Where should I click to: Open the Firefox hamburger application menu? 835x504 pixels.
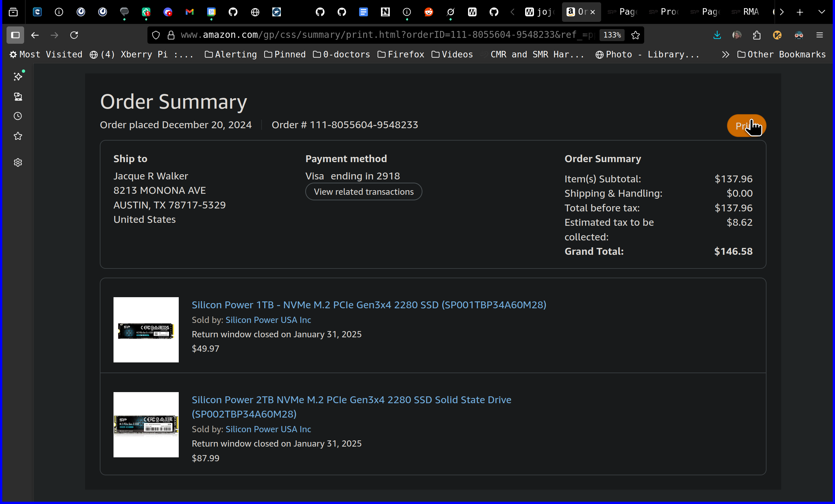pos(819,35)
